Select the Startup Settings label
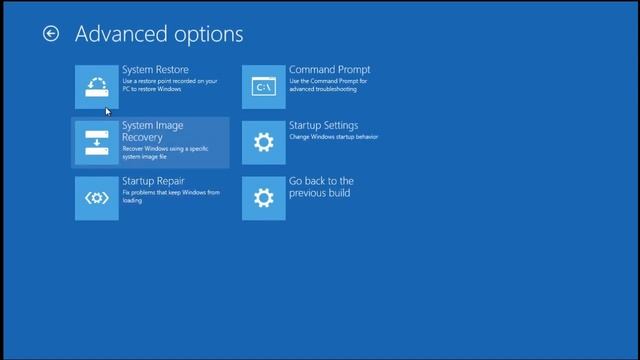Viewport: 640px width, 360px height. tap(323, 125)
